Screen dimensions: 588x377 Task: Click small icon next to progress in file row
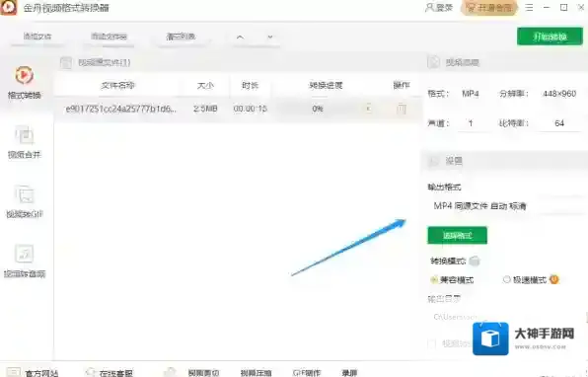click(x=369, y=109)
